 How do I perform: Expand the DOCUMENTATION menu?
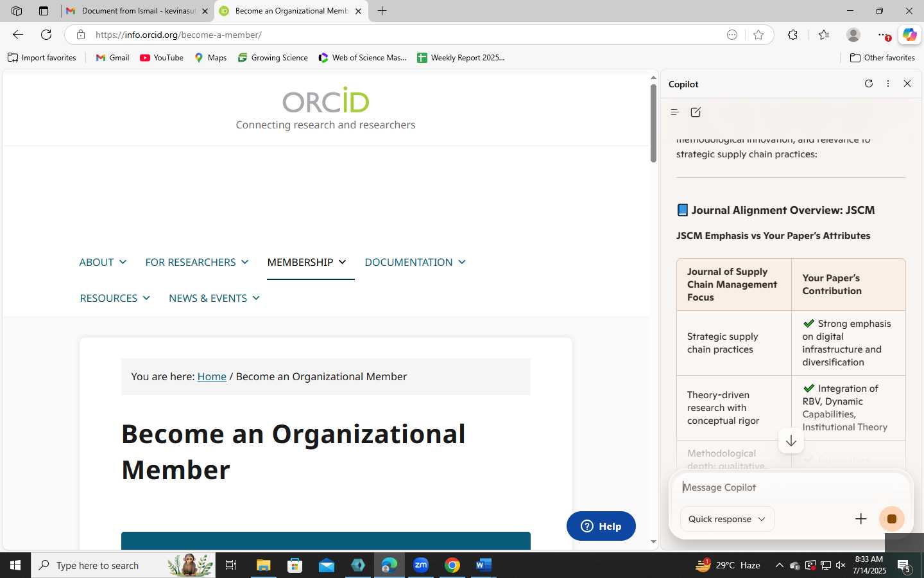(x=415, y=262)
